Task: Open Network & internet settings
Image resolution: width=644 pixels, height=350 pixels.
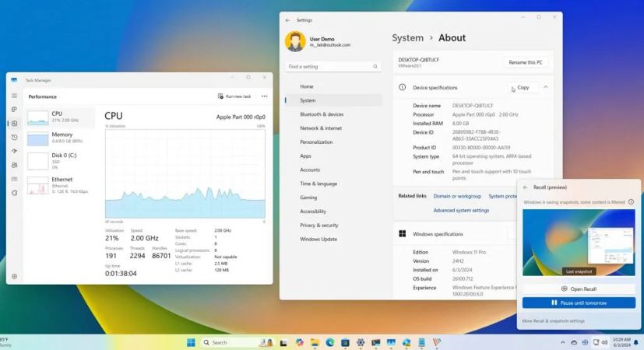Action: (x=333, y=128)
